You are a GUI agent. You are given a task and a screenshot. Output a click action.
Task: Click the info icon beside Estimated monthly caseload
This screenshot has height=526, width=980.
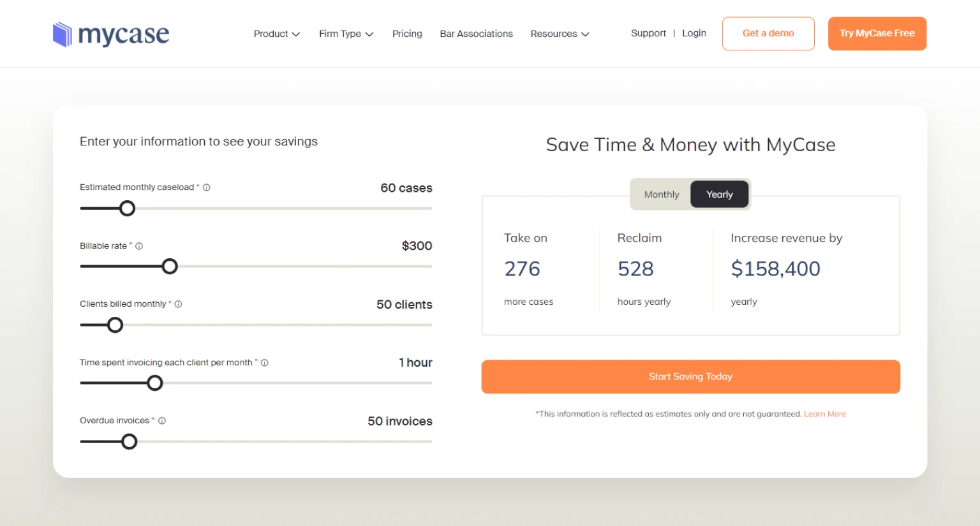[x=206, y=187]
